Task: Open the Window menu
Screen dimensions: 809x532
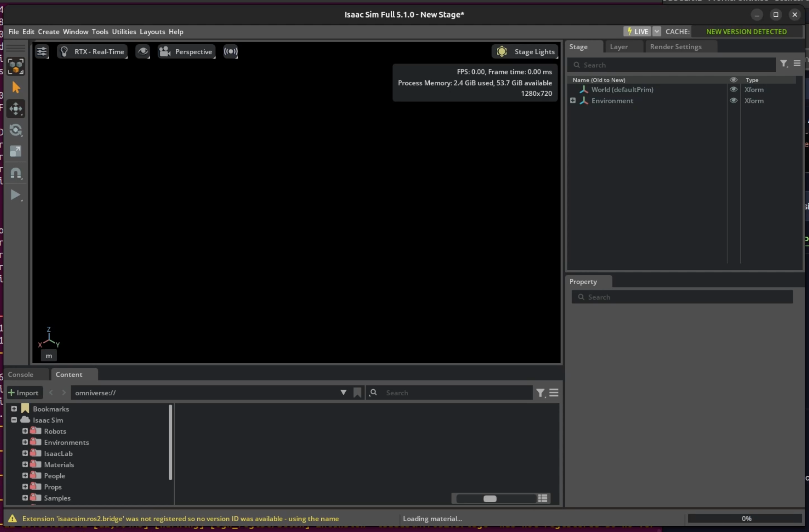Action: 76,32
